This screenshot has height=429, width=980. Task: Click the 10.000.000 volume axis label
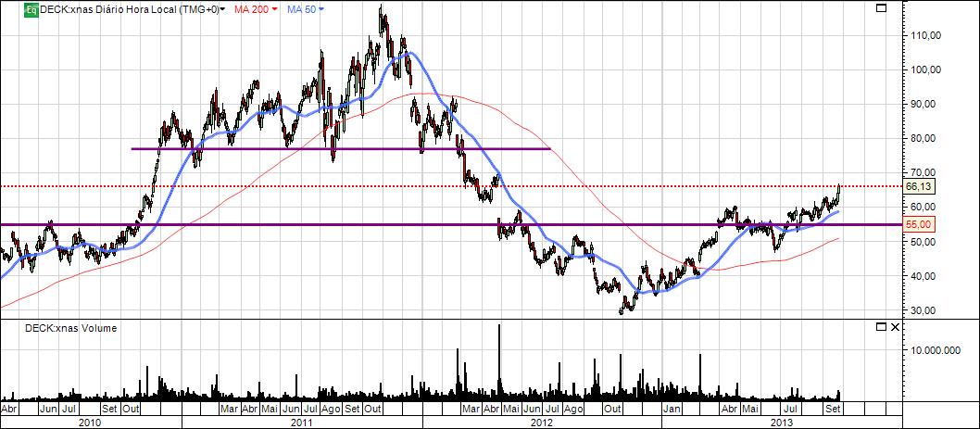point(934,351)
